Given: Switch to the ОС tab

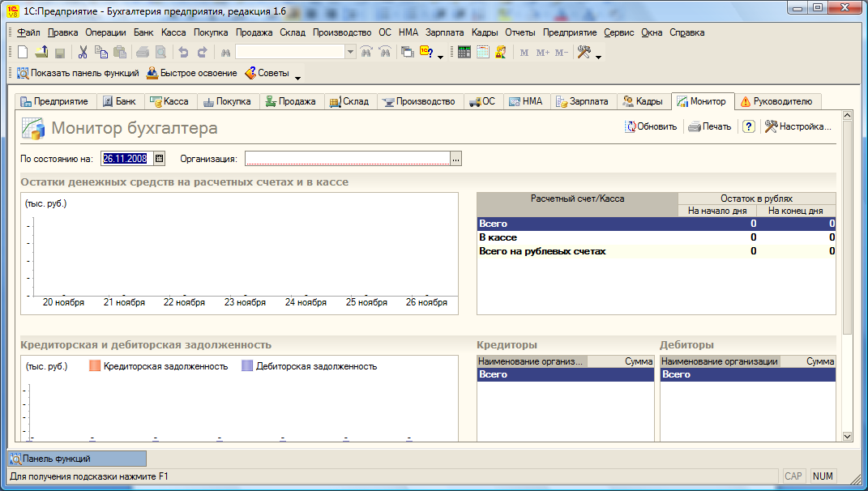Looking at the screenshot, I should point(482,101).
